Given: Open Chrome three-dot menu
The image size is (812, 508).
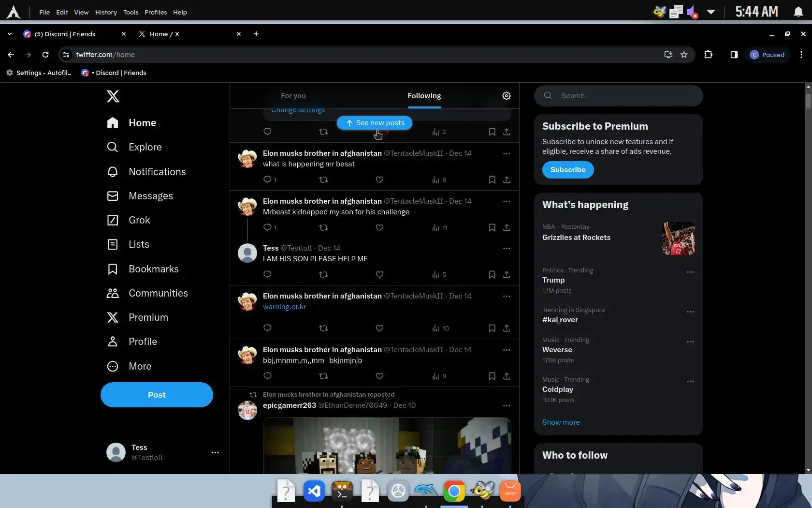Looking at the screenshot, I should pos(801,55).
